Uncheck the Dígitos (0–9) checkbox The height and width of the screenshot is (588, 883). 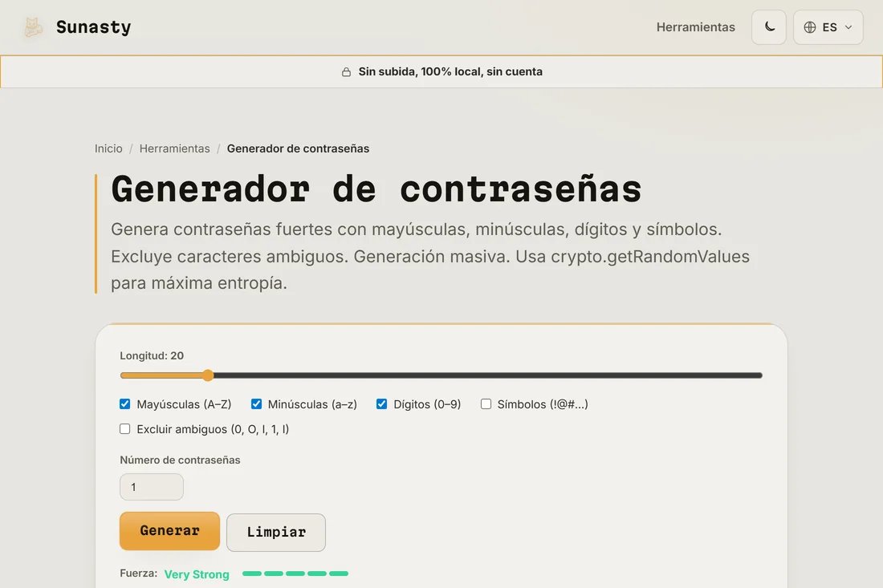(x=382, y=404)
